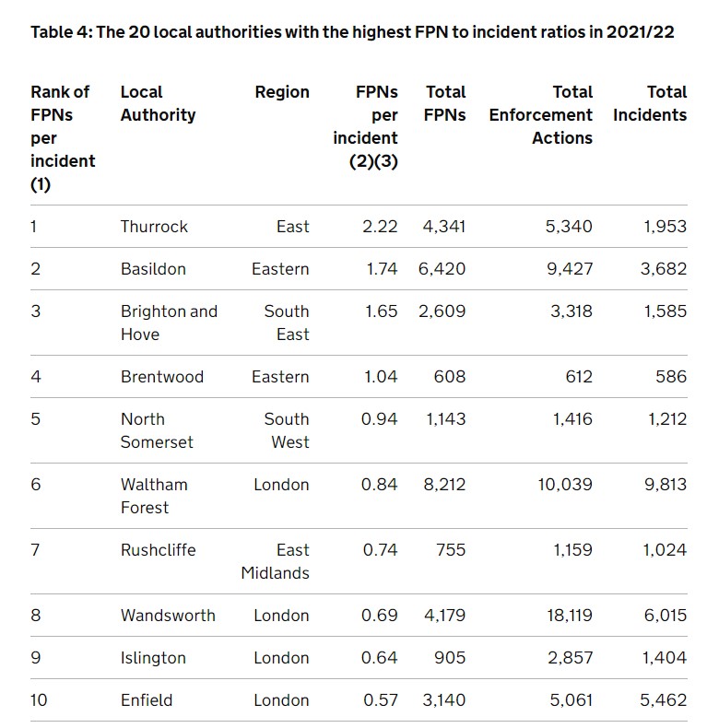Click the Region column header
Screen dimensions: 707x728
point(282,92)
